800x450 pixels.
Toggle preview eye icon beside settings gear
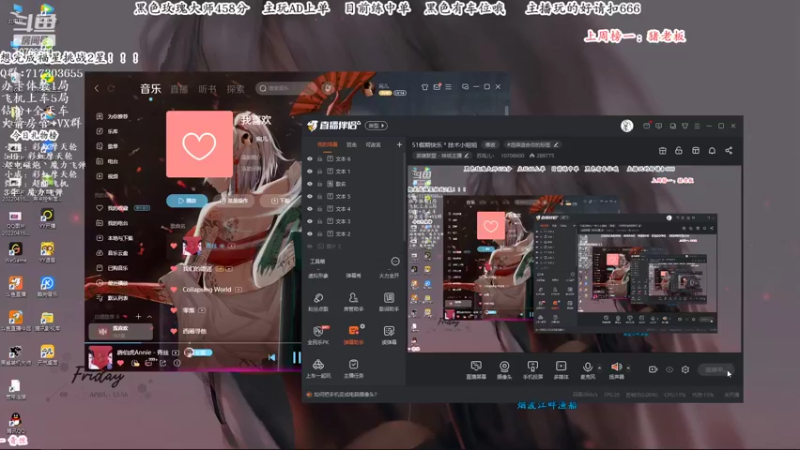(x=669, y=369)
